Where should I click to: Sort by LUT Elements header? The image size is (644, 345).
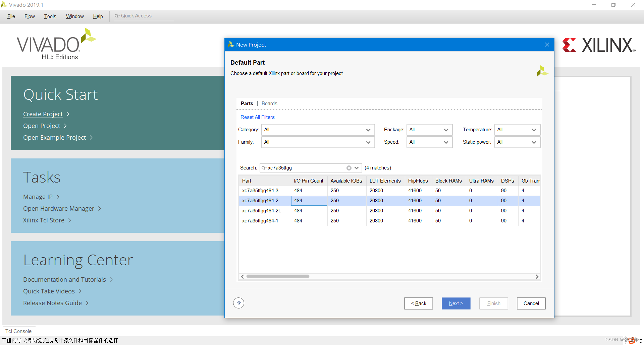click(385, 181)
